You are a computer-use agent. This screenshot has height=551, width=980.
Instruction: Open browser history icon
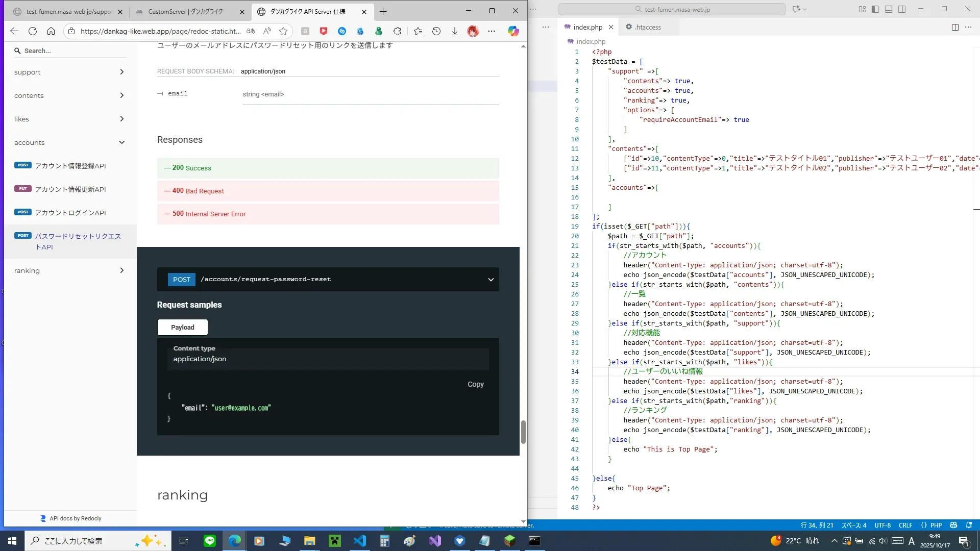436,31
